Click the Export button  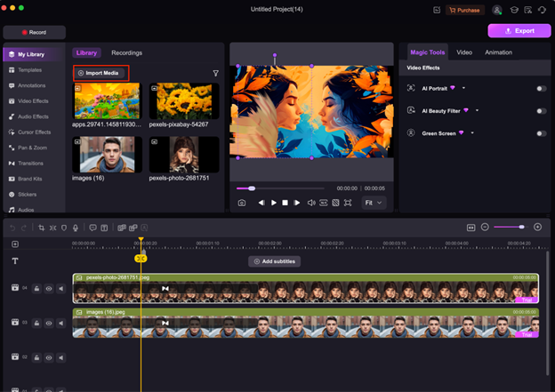(519, 31)
